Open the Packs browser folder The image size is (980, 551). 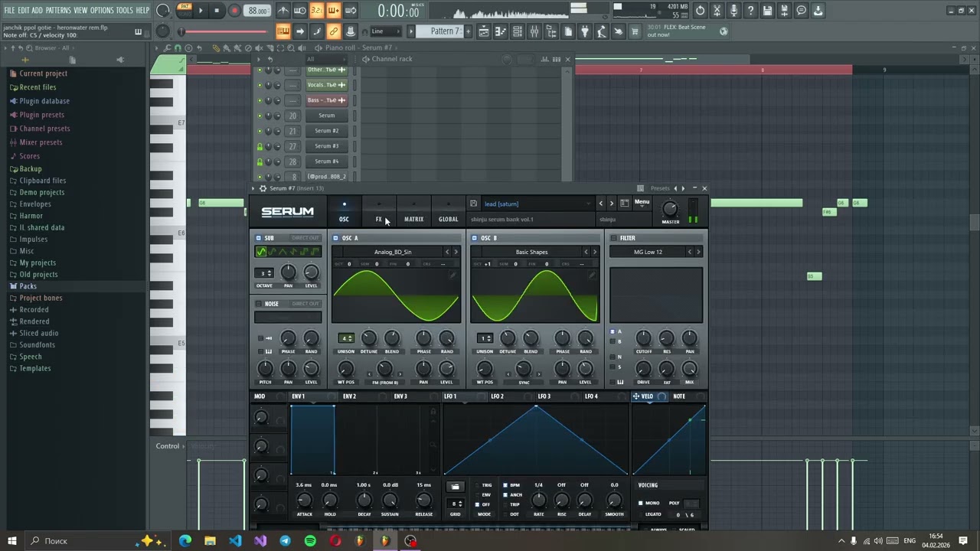click(x=28, y=286)
